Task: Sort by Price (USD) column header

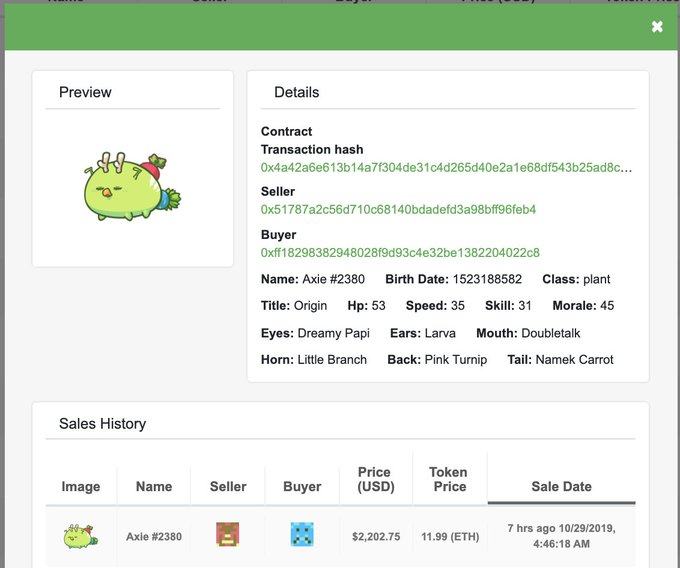Action: (x=375, y=479)
